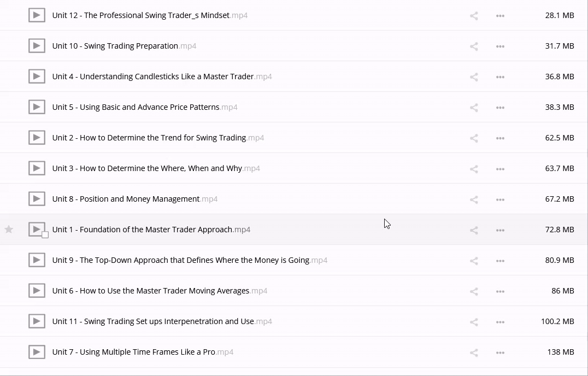
Task: Click the share icon for Unit 12 video
Action: 474,16
